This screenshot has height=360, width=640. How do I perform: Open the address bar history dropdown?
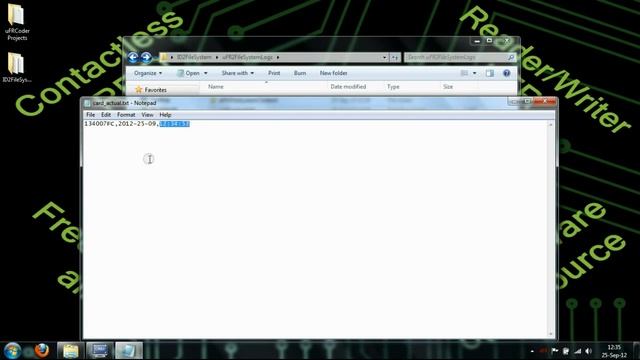(384, 58)
